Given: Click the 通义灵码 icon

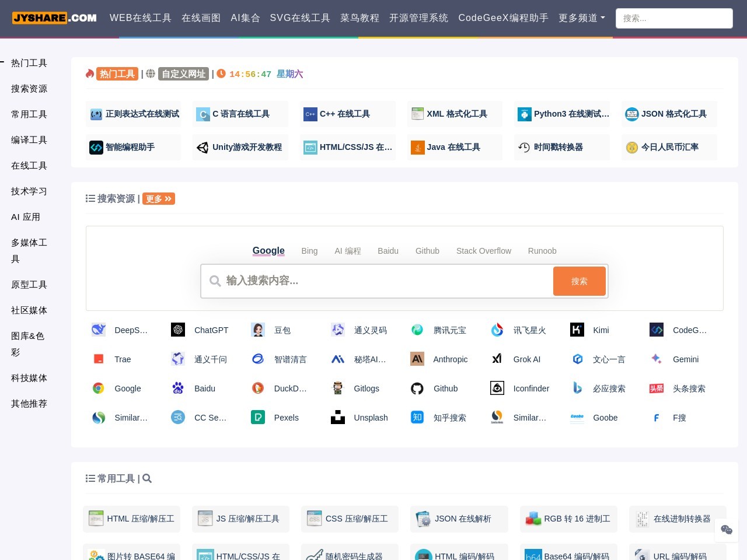Looking at the screenshot, I should (x=338, y=330).
